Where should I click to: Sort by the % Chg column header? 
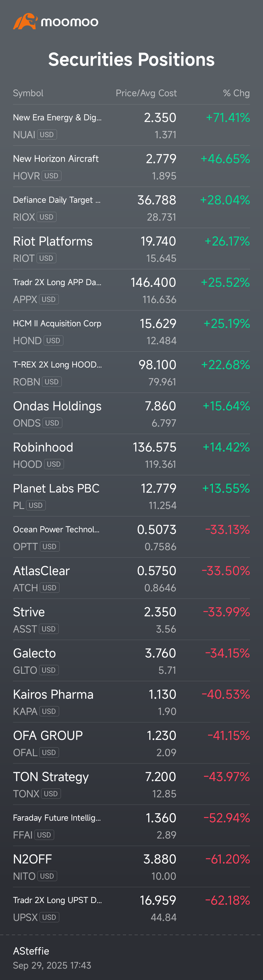point(236,93)
